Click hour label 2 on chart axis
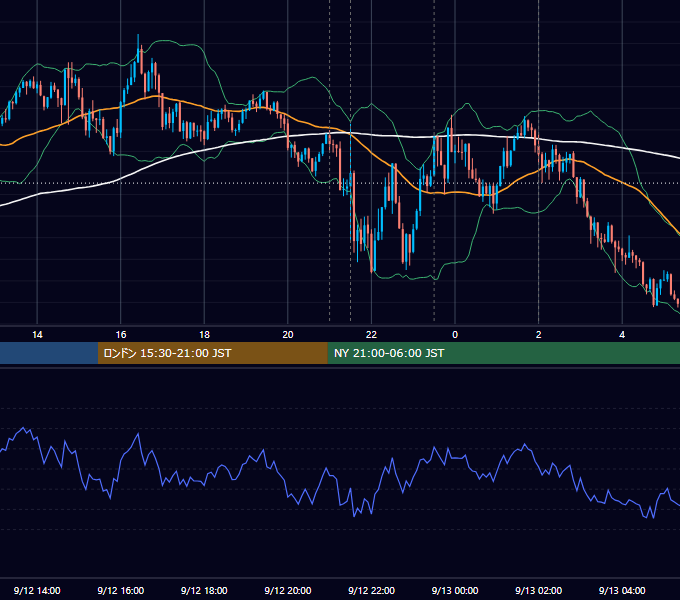Viewport: 680px width, 600px height. 539,335
